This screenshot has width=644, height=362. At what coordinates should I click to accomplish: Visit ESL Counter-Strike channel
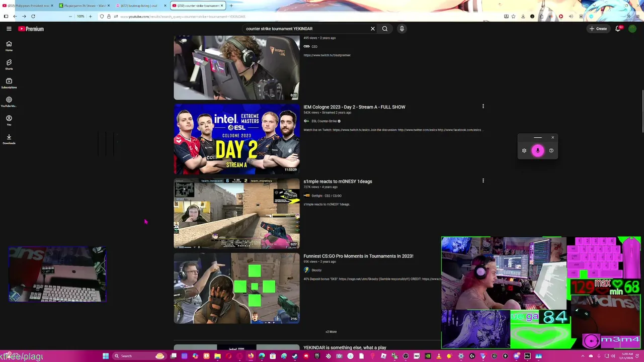point(324,121)
